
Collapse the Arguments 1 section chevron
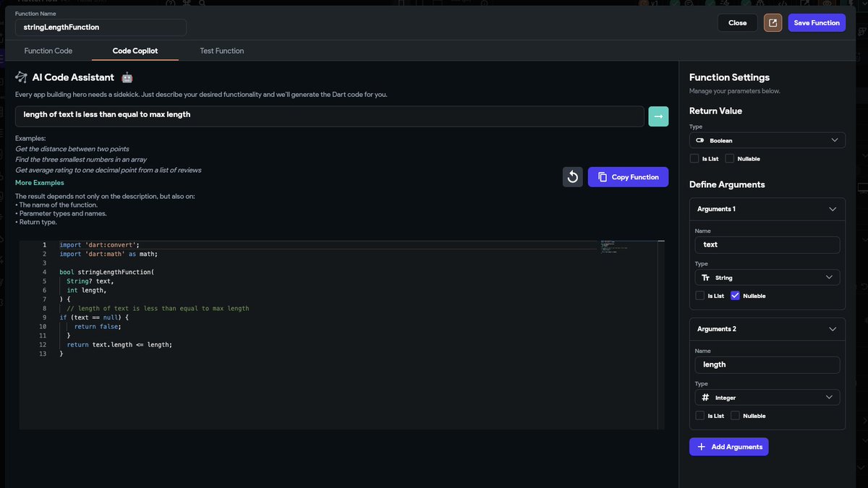click(x=832, y=209)
